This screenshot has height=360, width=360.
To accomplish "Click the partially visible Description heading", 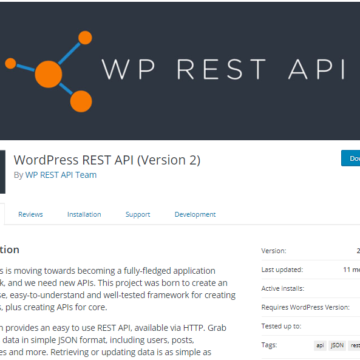I will coord(10,250).
